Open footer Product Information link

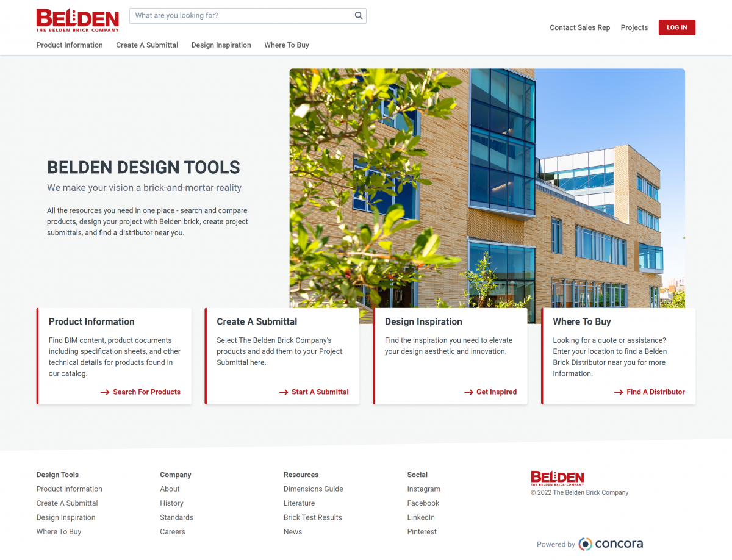click(70, 489)
